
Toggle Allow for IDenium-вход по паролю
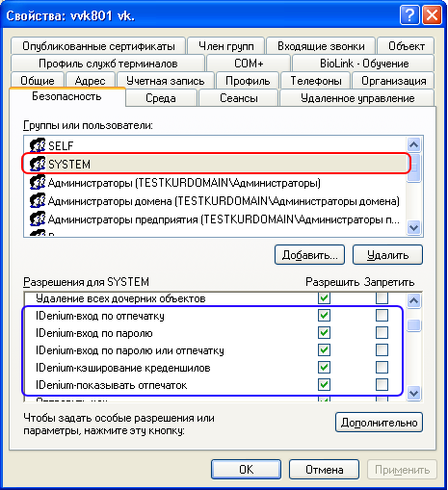click(324, 332)
